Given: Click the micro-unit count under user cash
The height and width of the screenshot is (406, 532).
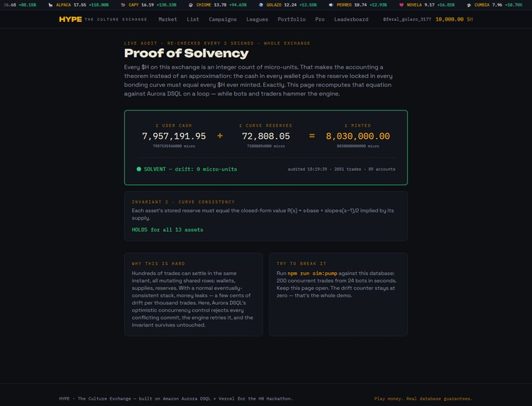Looking at the screenshot, I should point(174,146).
